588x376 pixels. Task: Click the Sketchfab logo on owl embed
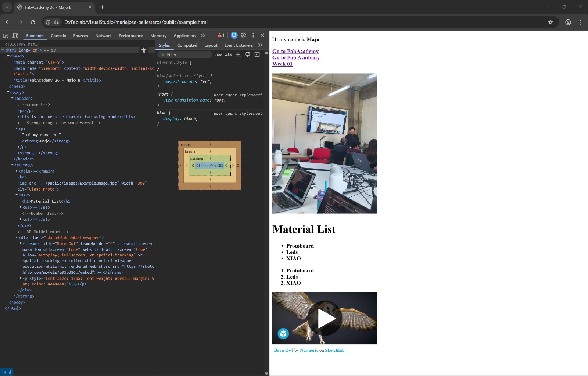[283, 334]
